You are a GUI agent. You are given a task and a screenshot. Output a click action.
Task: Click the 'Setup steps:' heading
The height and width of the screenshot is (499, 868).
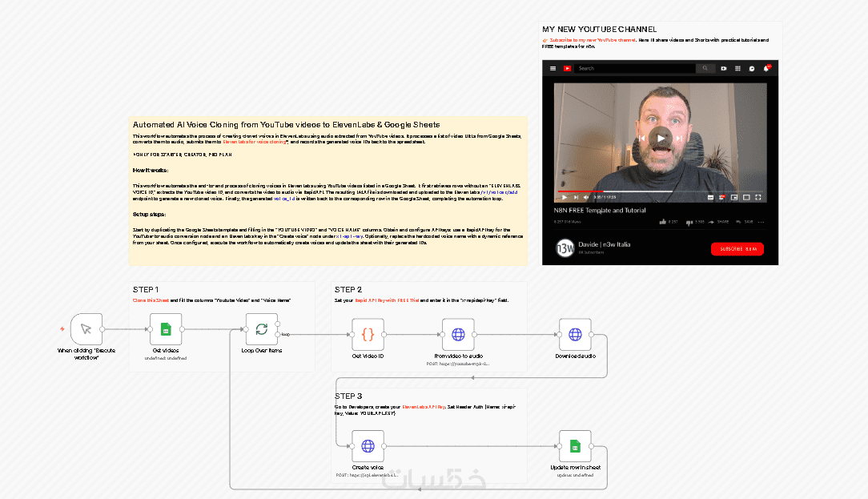150,215
